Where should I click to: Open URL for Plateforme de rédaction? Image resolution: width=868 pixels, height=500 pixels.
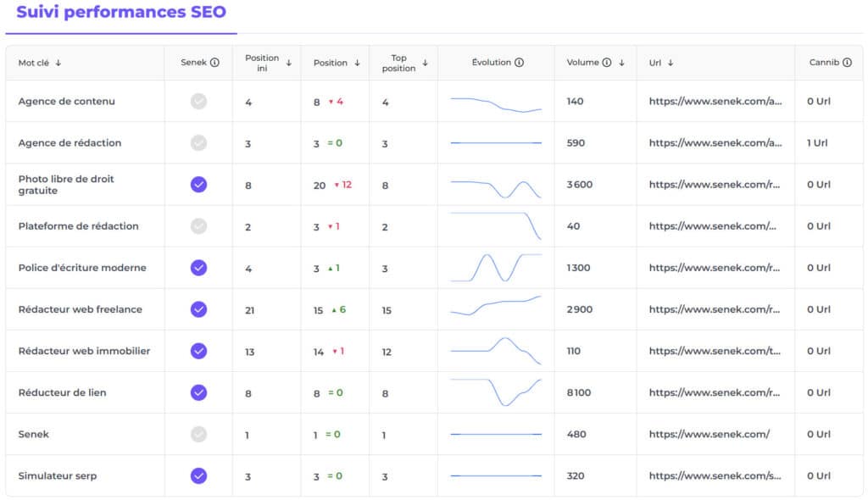(x=712, y=226)
